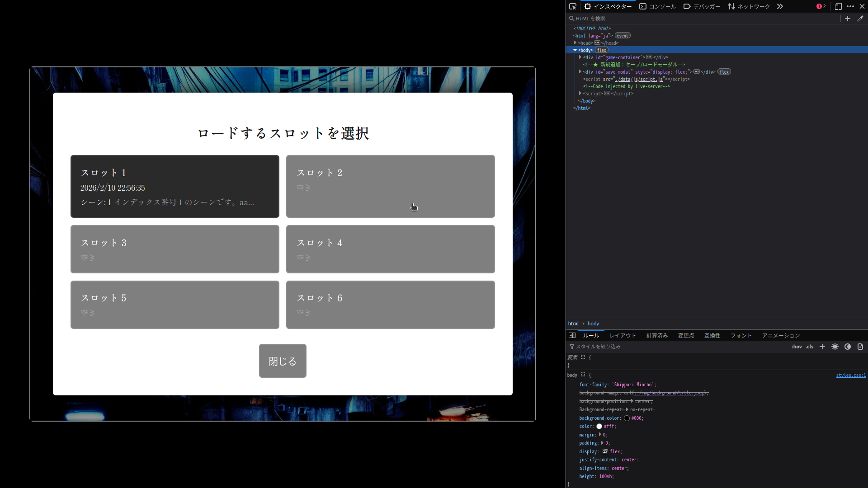Activate the element picker icon
868x488 pixels.
tap(573, 6)
